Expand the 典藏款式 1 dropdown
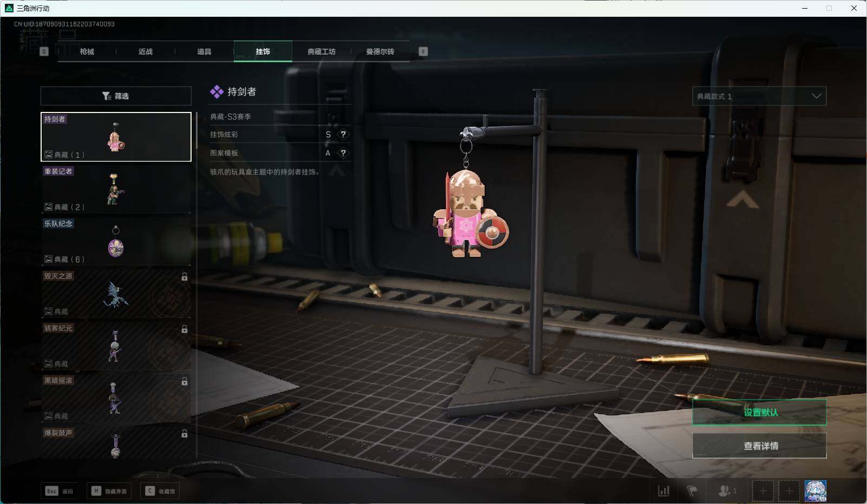The height and width of the screenshot is (504, 867). point(759,96)
